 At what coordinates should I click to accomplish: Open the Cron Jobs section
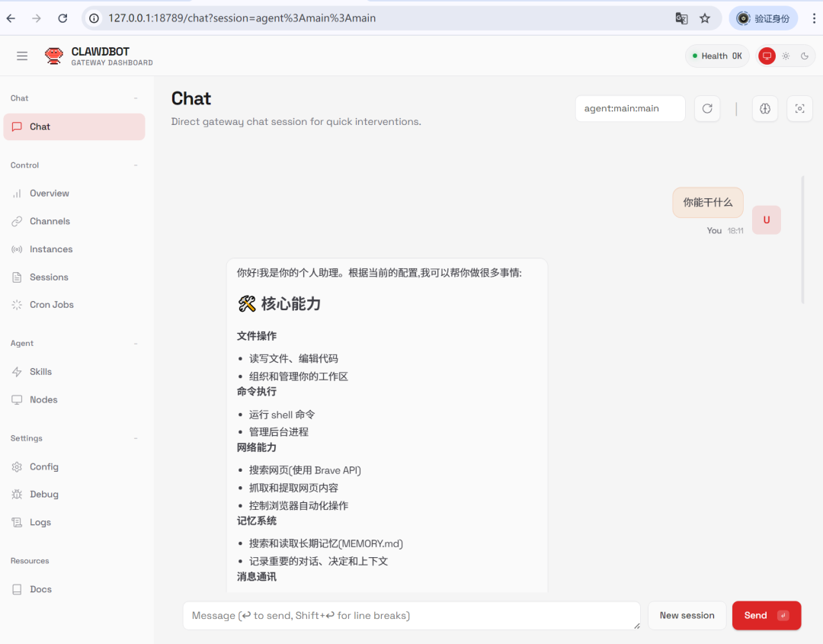(51, 304)
